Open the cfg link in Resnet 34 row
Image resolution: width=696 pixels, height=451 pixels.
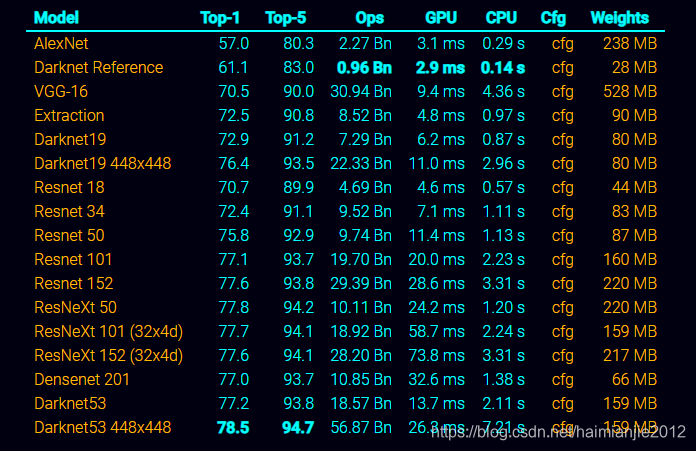click(x=562, y=212)
